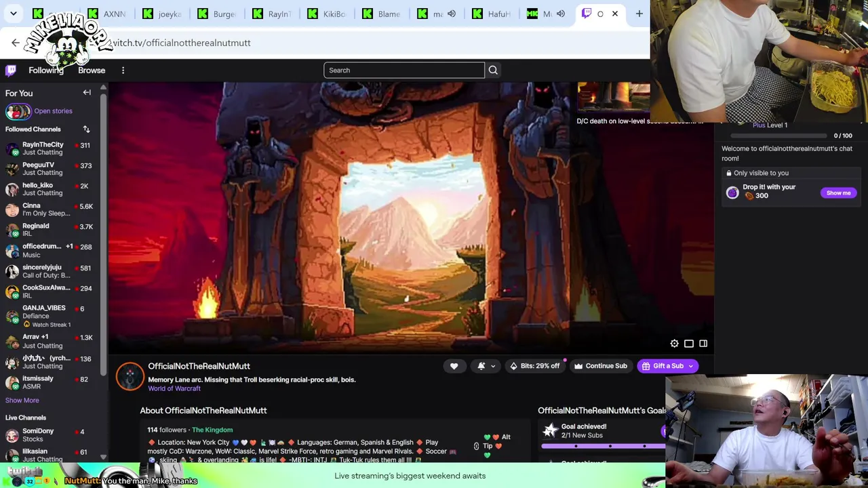
Task: Click the Bits: 29% off button
Action: pos(534,366)
